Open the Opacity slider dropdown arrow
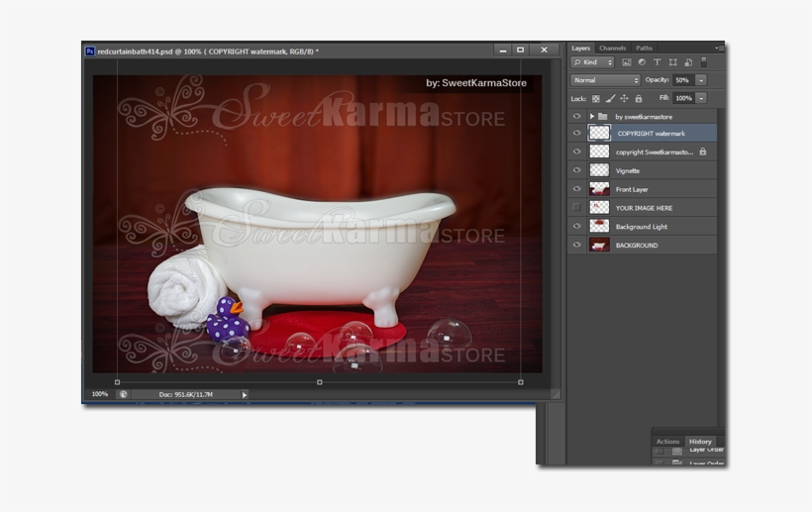This screenshot has width=812, height=512. coord(701,80)
